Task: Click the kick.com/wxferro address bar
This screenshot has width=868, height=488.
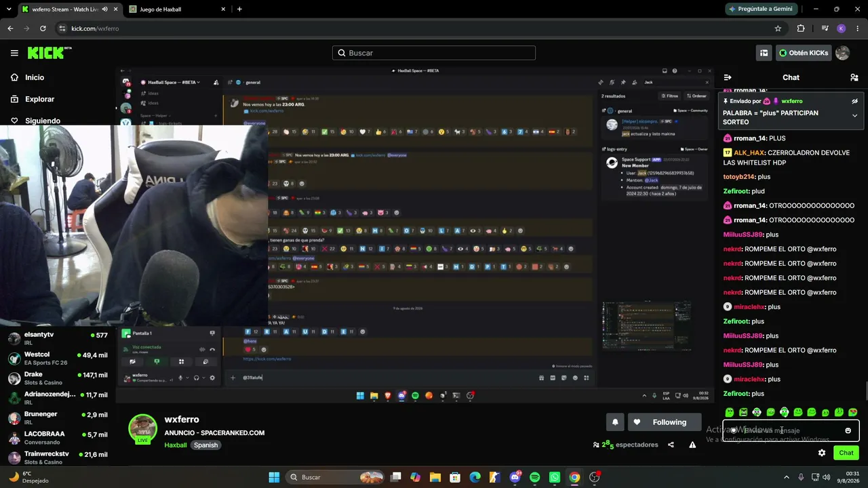Action: pos(420,28)
